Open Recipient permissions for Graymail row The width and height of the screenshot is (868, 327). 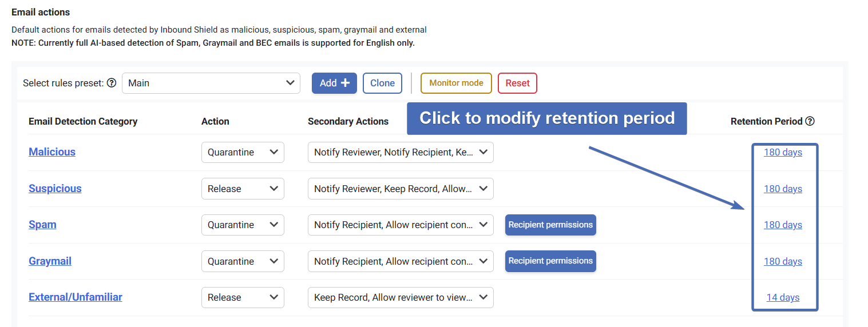pyautogui.click(x=550, y=261)
